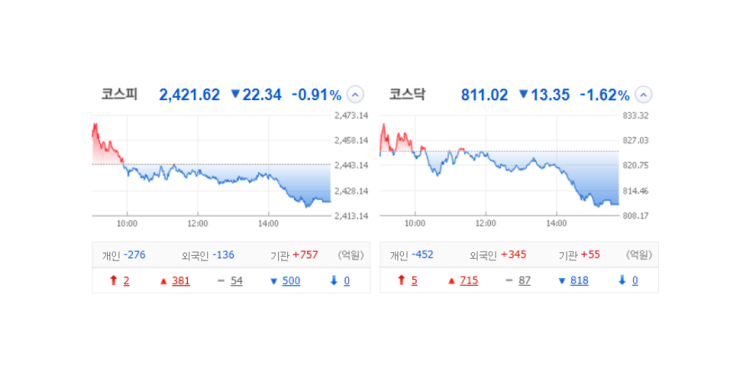Click the KOSDAQ lower-limit blue arrow icon
The height and width of the screenshot is (369, 743).
pyautogui.click(x=622, y=281)
